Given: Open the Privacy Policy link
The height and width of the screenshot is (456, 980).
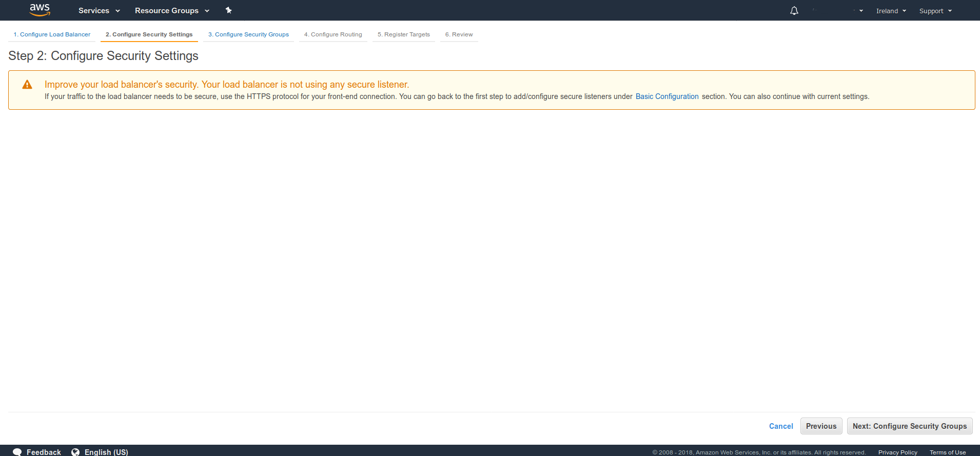Looking at the screenshot, I should 897,452.
